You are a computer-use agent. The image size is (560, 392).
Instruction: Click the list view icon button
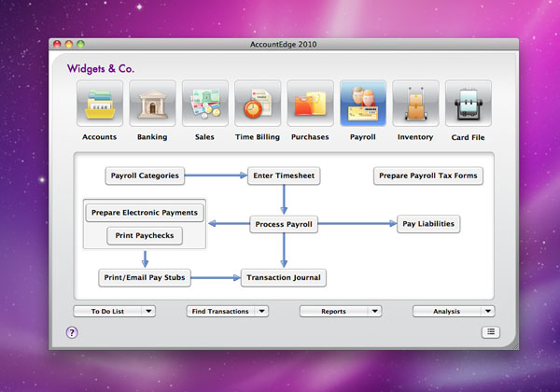[x=491, y=332]
